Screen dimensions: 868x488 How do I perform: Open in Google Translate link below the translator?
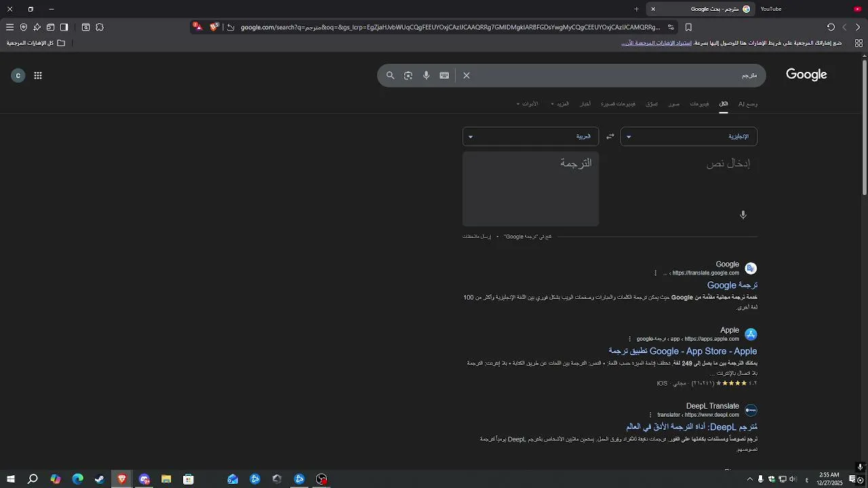pyautogui.click(x=528, y=237)
